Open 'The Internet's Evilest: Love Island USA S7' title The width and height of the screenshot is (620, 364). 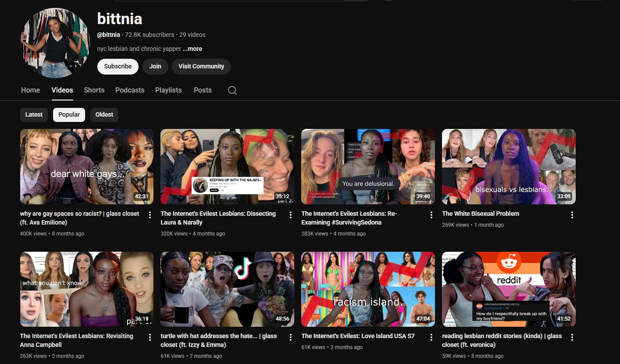click(358, 336)
